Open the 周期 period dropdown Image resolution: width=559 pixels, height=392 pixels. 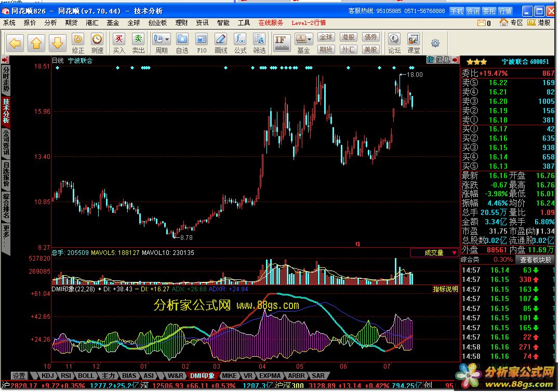[161, 44]
